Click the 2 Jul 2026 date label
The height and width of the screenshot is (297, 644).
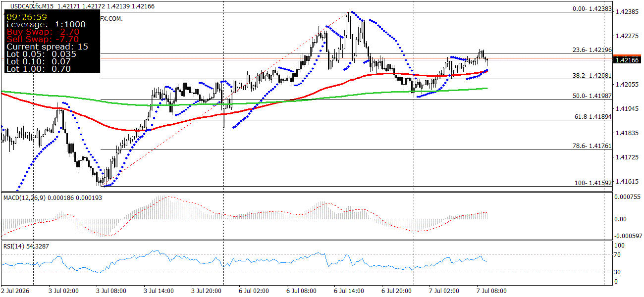15,291
